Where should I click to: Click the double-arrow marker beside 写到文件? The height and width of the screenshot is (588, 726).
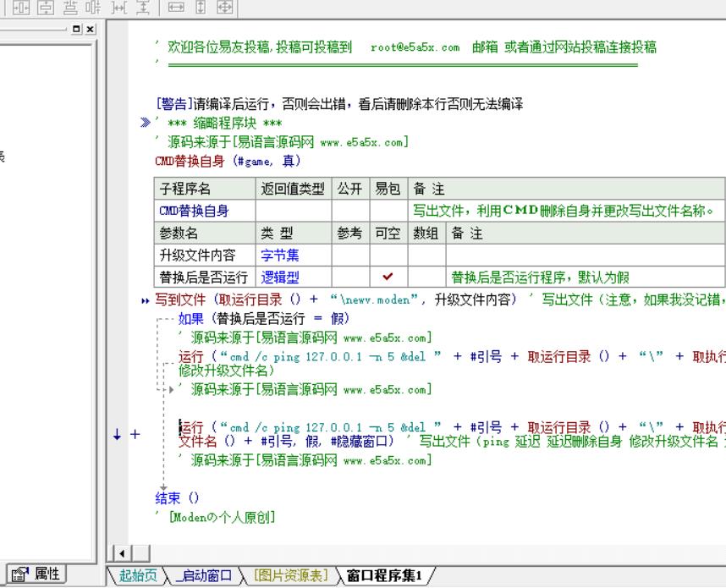(146, 301)
